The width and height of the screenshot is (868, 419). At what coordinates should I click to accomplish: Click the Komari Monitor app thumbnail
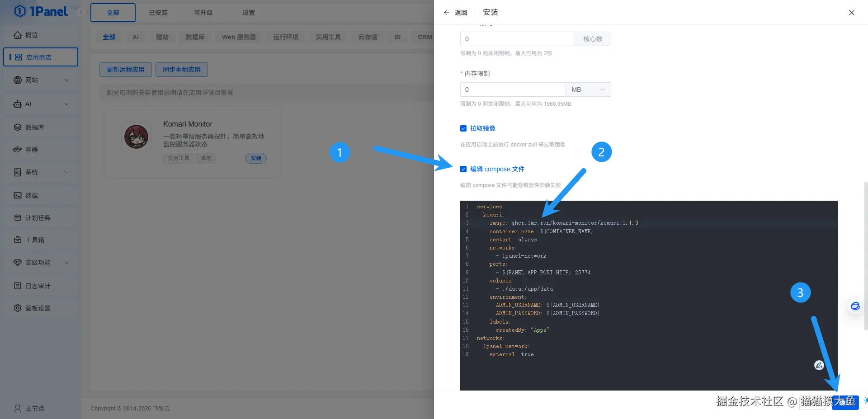pyautogui.click(x=136, y=137)
